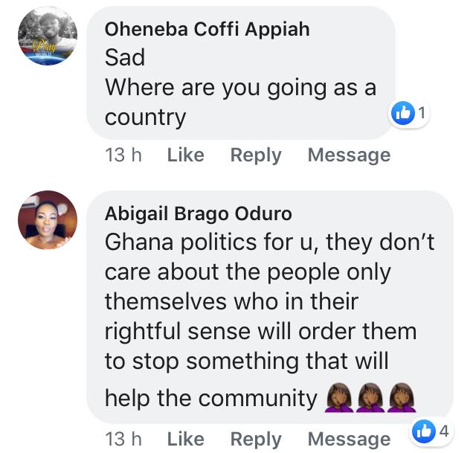Reply to Oheneba Coffi Appiah's comment
This screenshot has width=476, height=453.
pyautogui.click(x=256, y=155)
